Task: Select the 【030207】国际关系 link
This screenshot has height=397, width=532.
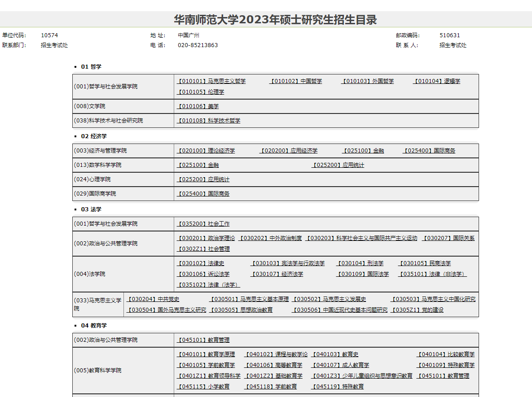Action: 448,238
